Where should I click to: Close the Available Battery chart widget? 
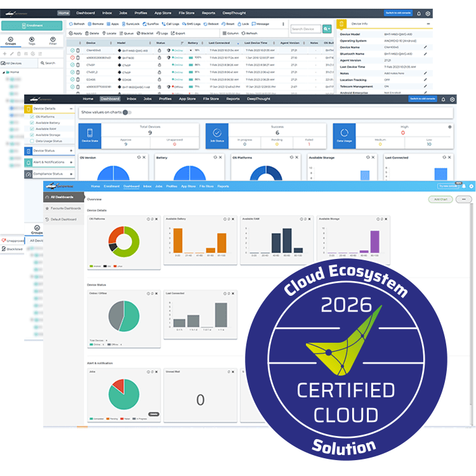pos(232,218)
